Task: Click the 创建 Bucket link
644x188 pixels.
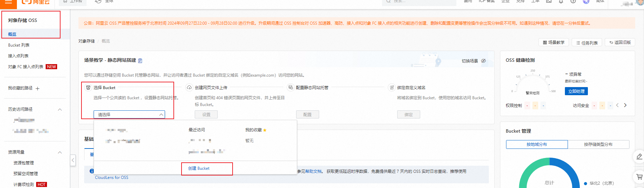Action: click(x=199, y=168)
